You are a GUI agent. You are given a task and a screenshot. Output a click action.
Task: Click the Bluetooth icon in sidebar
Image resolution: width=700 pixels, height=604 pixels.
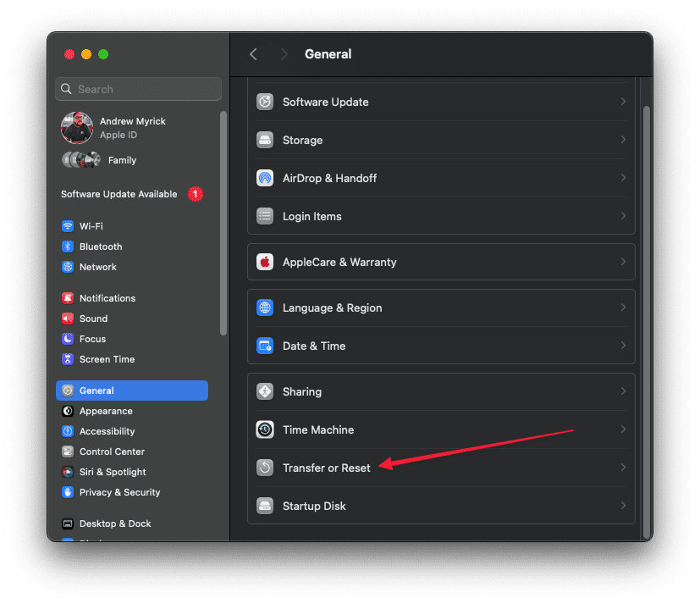click(x=68, y=247)
